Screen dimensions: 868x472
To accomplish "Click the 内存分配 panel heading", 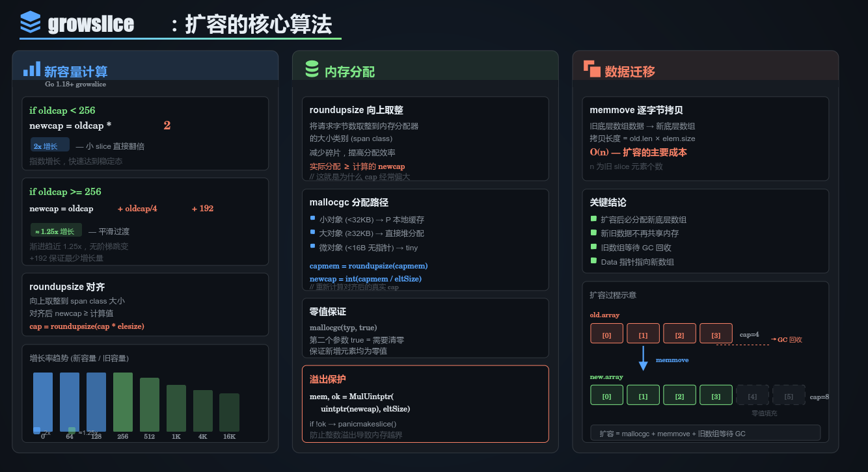I will click(x=349, y=72).
